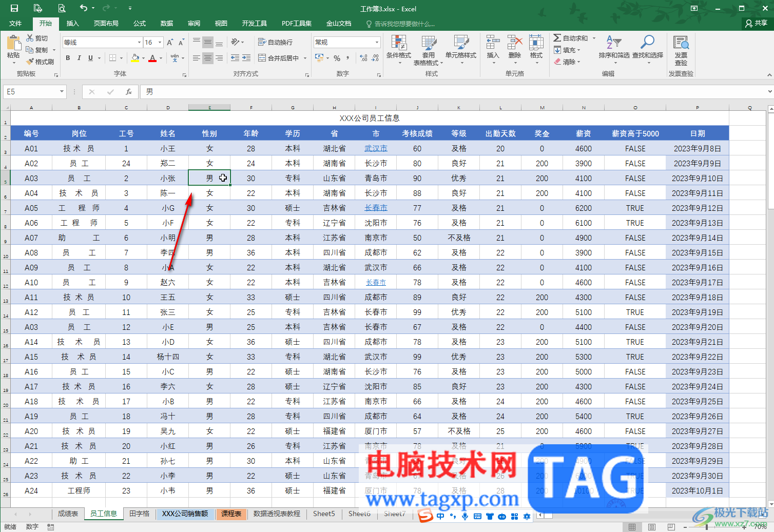774x532 pixels.
Task: Click the comma style icon
Action: [347, 58]
